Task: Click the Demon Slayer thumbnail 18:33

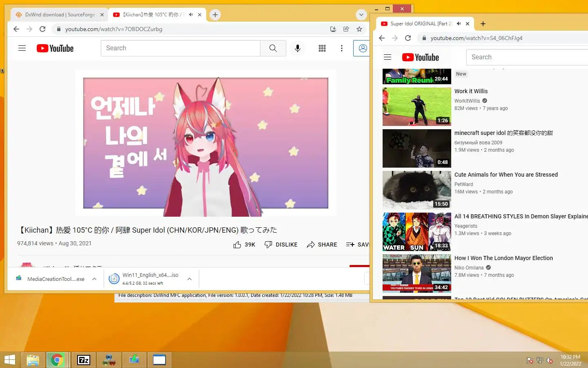Action: point(417,232)
